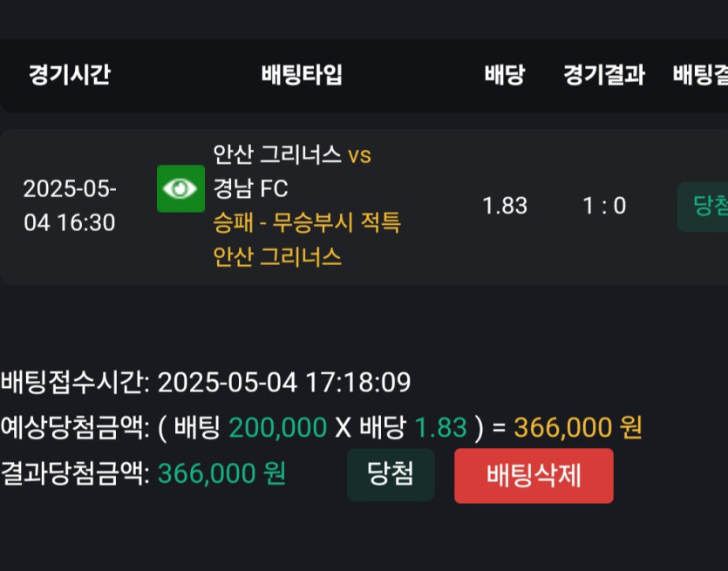
Task: Click the partially visible 배팅결과 column header
Action: click(701, 74)
